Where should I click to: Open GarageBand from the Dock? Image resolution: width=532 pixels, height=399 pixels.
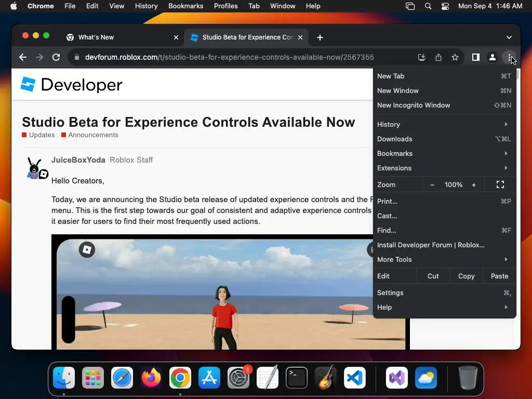pos(326,378)
